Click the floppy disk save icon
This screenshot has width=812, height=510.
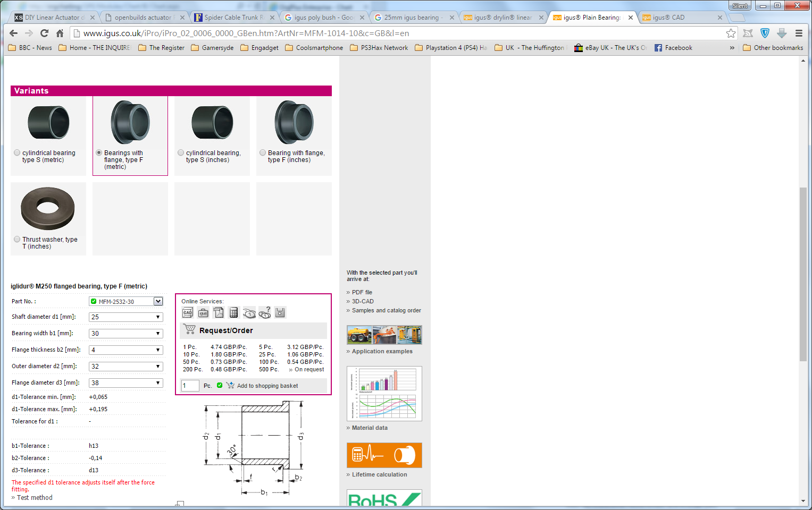tap(280, 313)
